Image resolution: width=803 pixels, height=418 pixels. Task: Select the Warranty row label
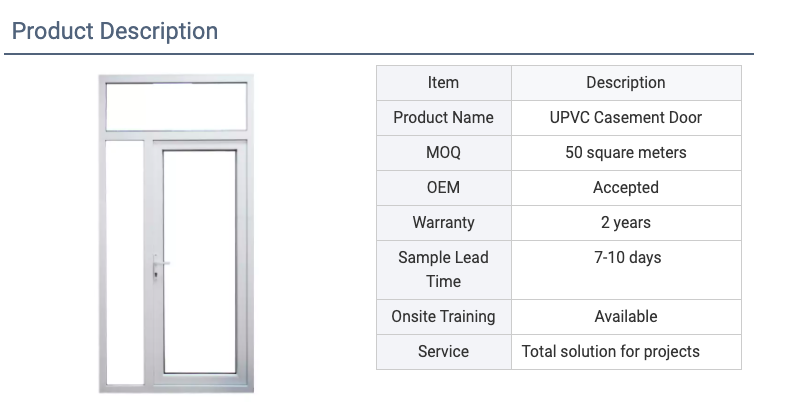[x=443, y=223]
